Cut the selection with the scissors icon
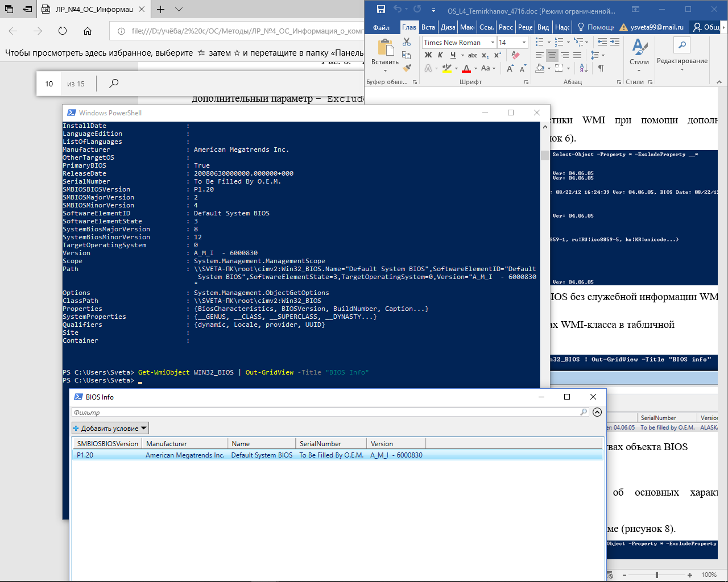Image resolution: width=728 pixels, height=582 pixels. pos(407,42)
